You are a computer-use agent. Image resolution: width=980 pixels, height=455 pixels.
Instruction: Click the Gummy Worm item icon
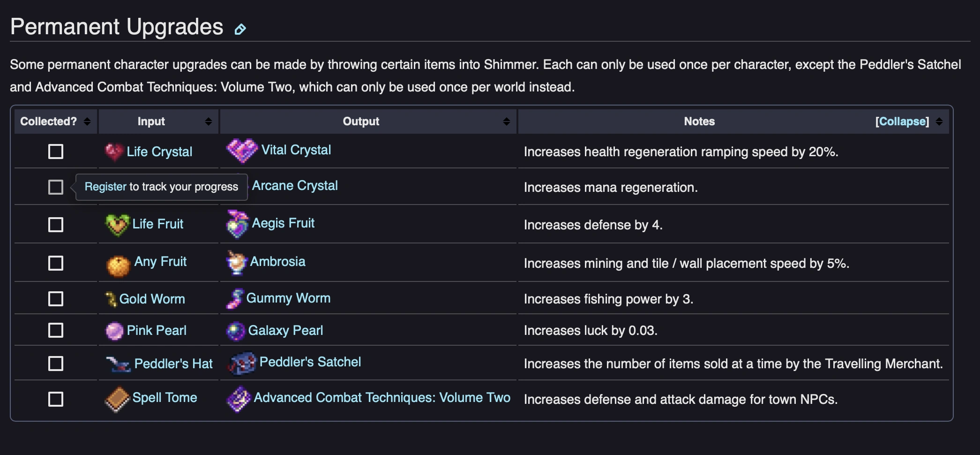pos(235,299)
